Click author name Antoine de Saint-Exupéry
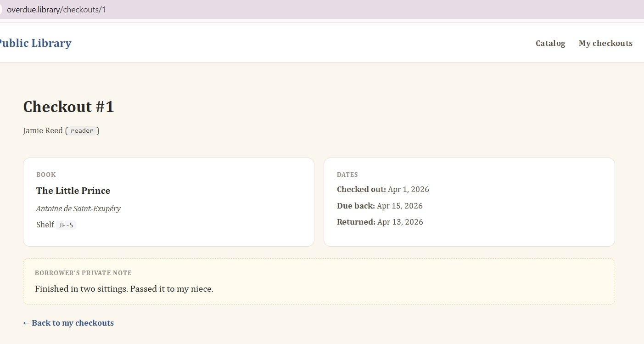The width and height of the screenshot is (644, 344). coord(78,209)
